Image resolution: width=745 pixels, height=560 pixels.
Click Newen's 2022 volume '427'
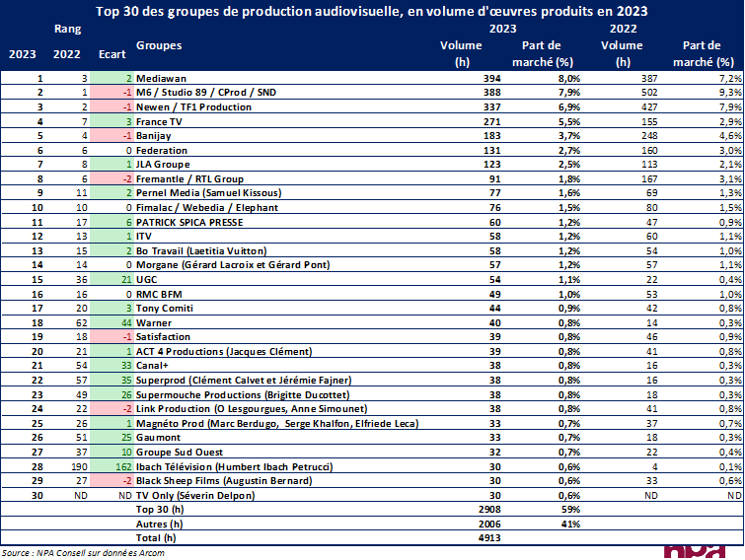tap(649, 106)
